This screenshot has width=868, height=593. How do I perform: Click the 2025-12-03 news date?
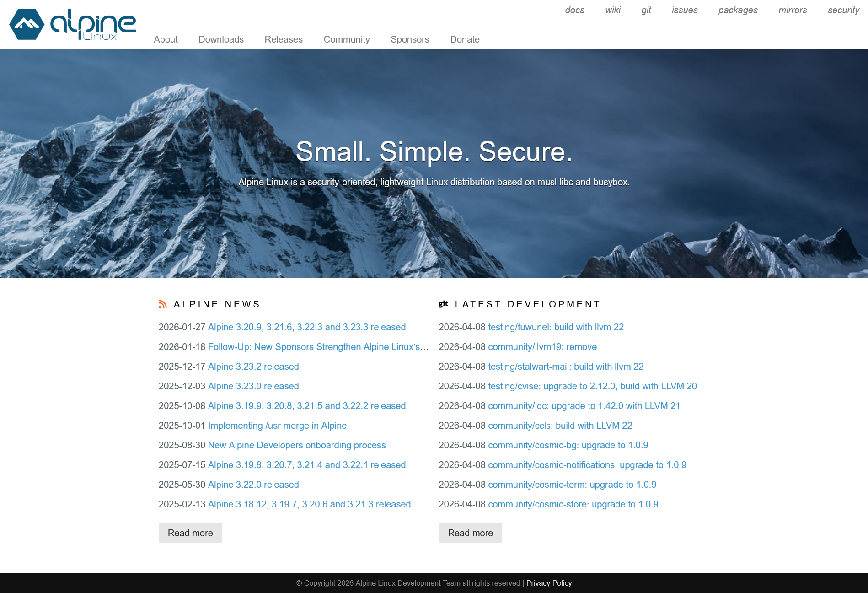pyautogui.click(x=182, y=386)
